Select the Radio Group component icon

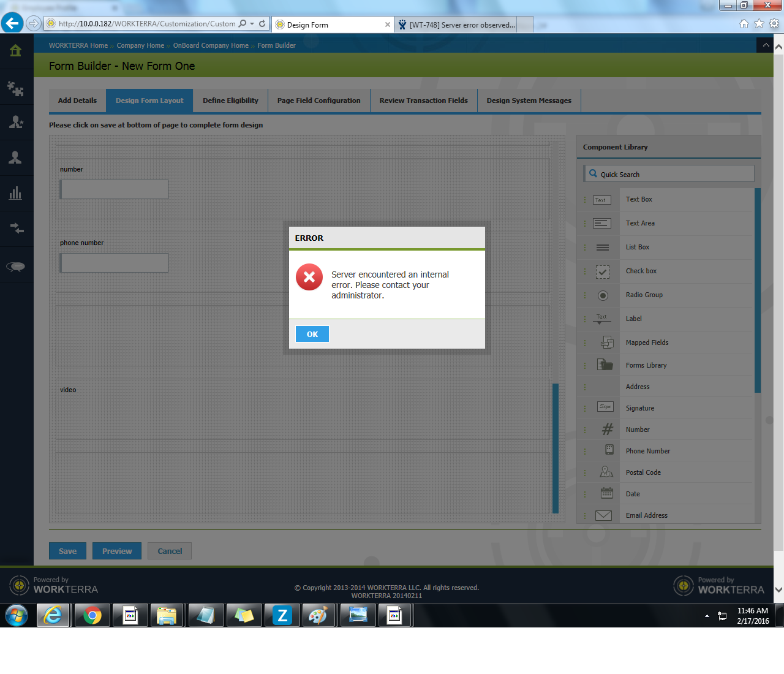coord(603,295)
